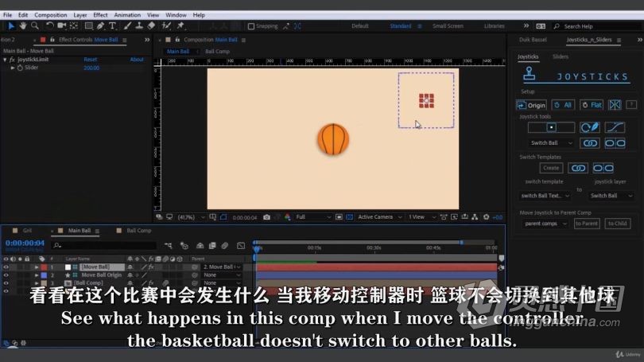Open the Graph Editor icon in timeline
Image resolution: width=644 pixels, height=362 pixels.
tap(241, 246)
